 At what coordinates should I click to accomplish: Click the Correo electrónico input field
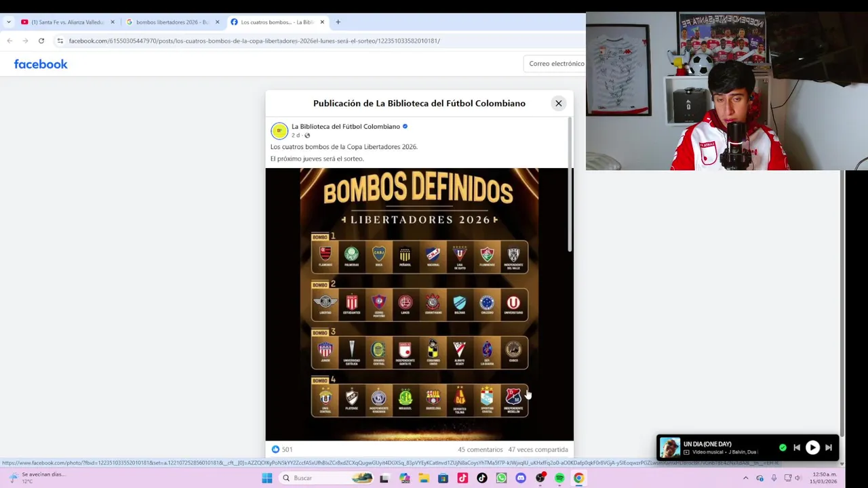[556, 64]
